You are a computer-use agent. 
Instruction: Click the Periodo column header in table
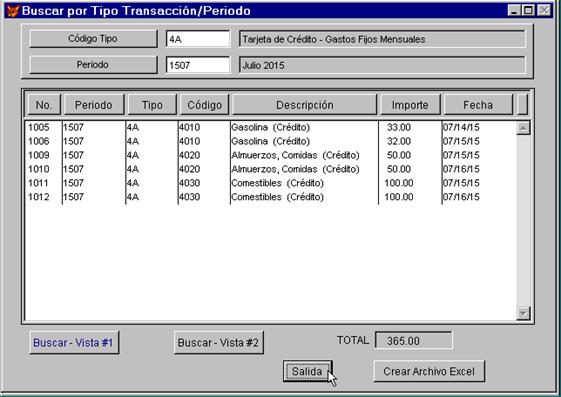(x=94, y=105)
